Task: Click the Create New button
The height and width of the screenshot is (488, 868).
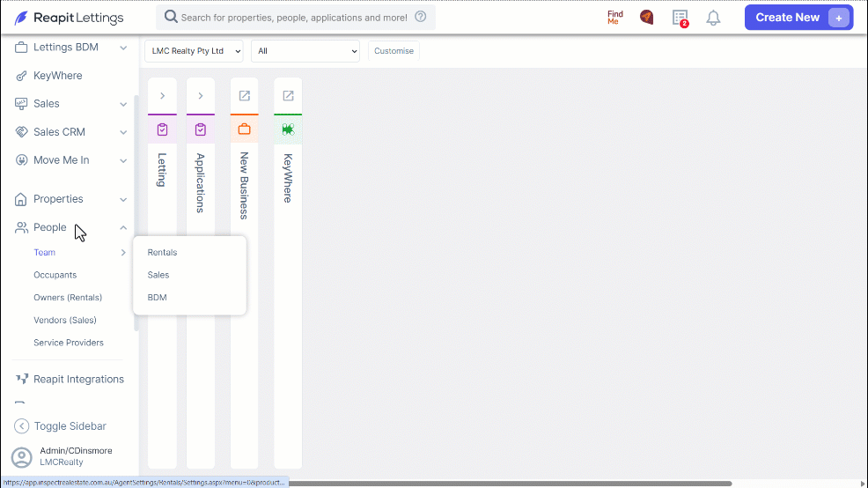Action: [798, 18]
